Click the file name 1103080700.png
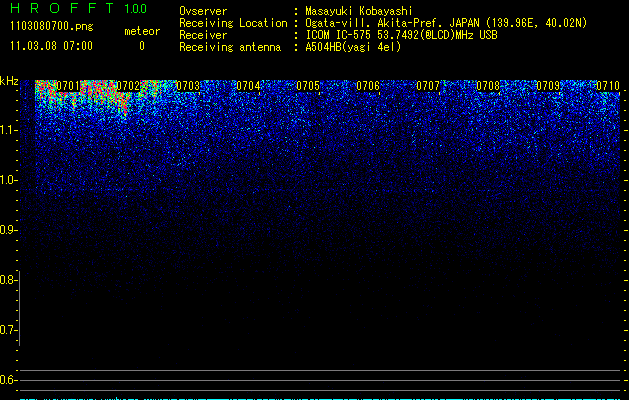The height and width of the screenshot is (400, 629). coord(52,27)
